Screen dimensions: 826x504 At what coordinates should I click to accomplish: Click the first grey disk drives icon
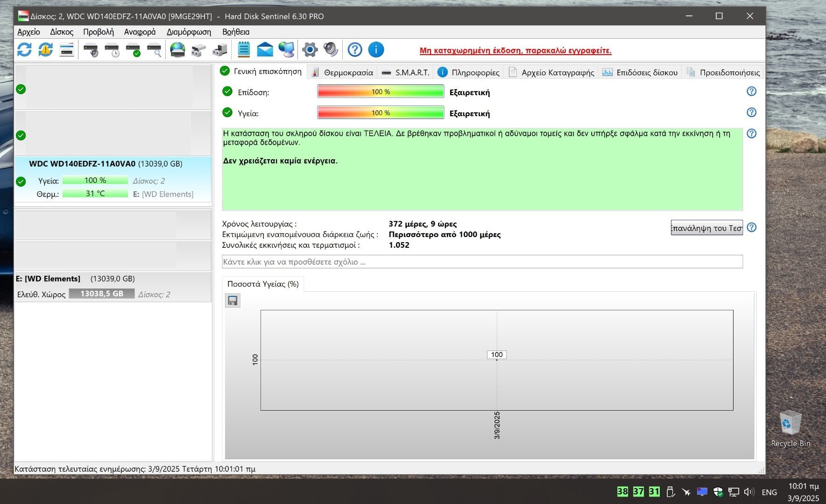pyautogui.click(x=198, y=49)
